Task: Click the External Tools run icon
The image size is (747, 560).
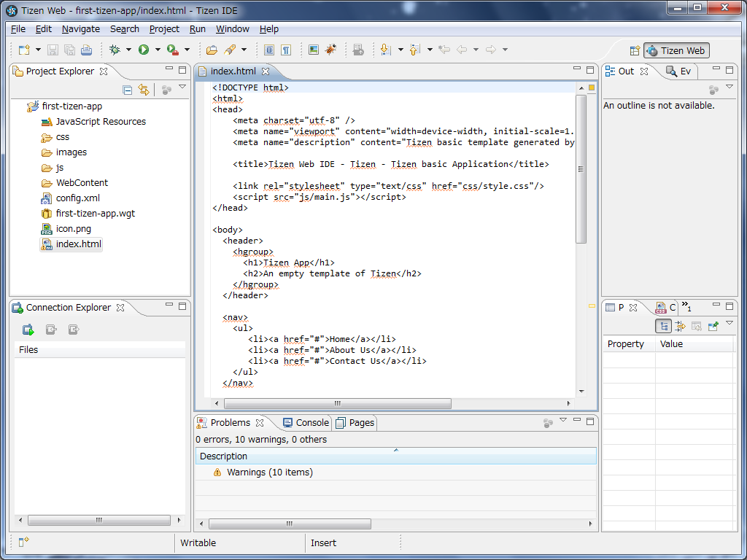Action: (x=172, y=50)
